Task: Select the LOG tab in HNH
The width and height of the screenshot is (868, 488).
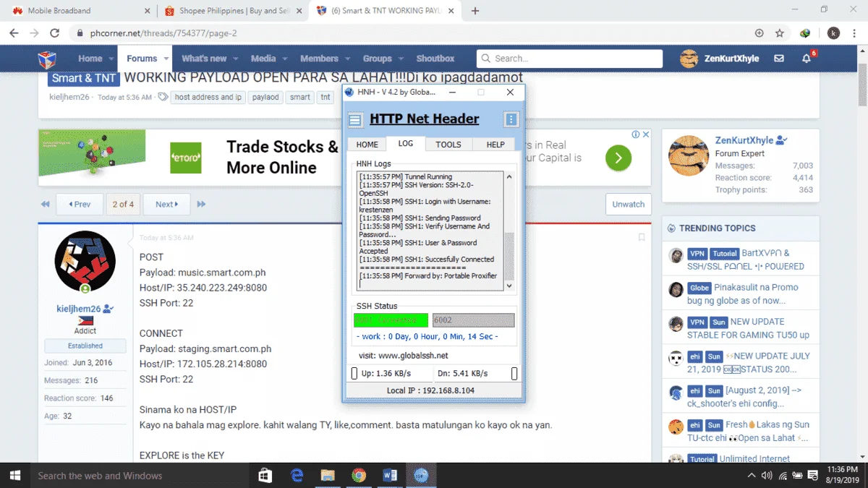Action: tap(406, 143)
